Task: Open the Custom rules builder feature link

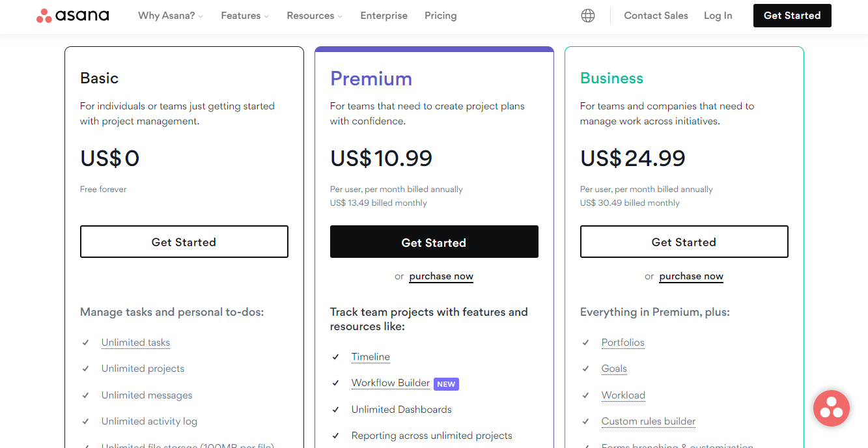Action: [648, 421]
